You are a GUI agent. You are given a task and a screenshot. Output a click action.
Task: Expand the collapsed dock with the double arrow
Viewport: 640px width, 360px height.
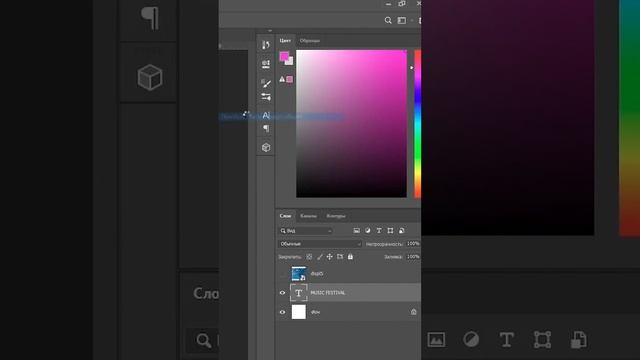270,31
